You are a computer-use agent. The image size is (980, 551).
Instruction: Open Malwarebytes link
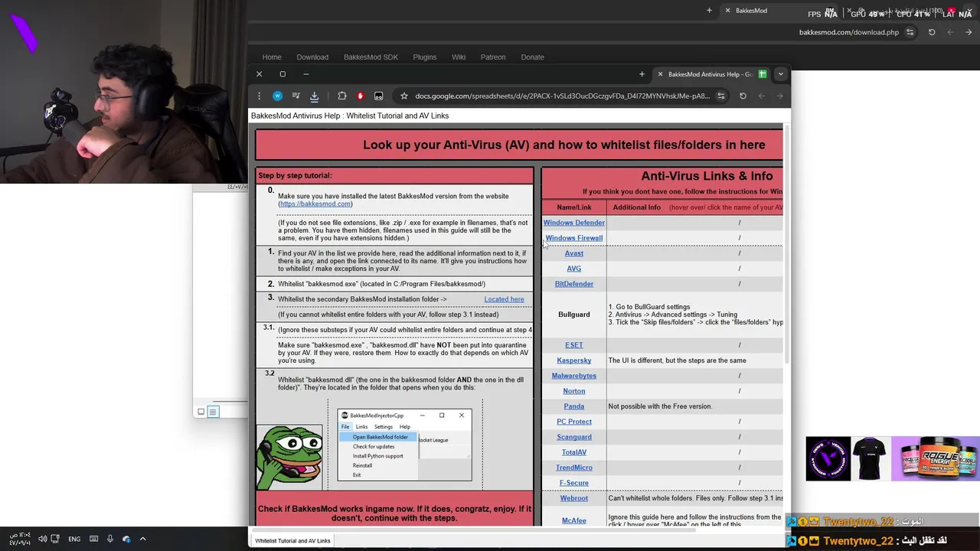tap(573, 376)
